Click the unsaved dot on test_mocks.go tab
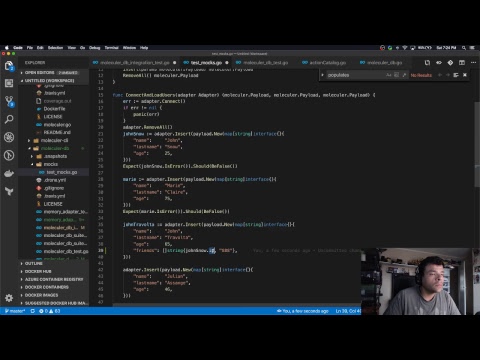The height and width of the screenshot is (360, 480). tap(227, 63)
